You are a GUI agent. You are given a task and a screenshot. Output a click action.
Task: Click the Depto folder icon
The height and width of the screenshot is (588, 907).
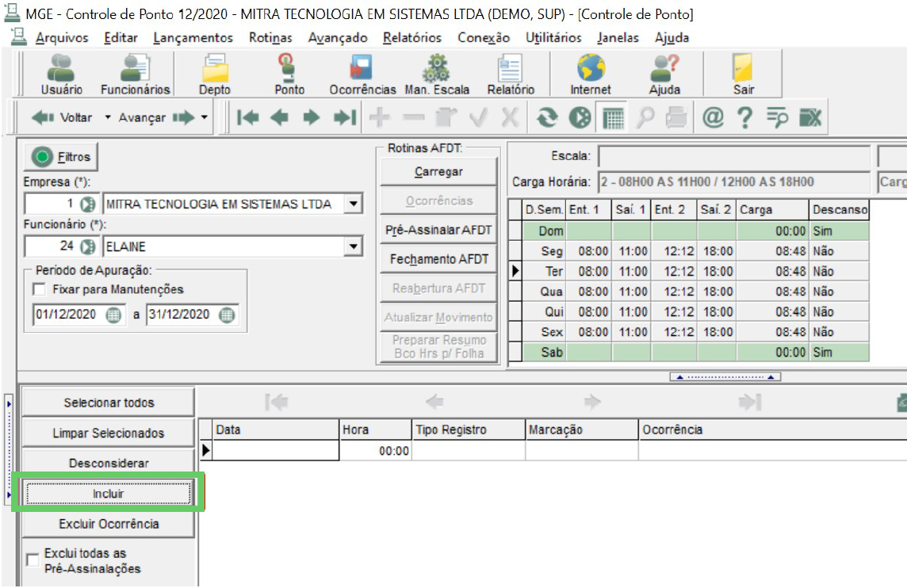click(x=215, y=74)
